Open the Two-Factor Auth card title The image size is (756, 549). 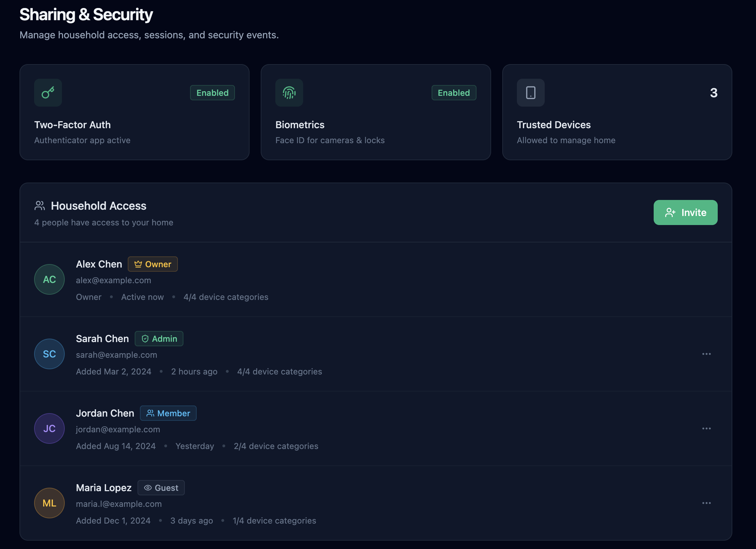click(x=72, y=125)
